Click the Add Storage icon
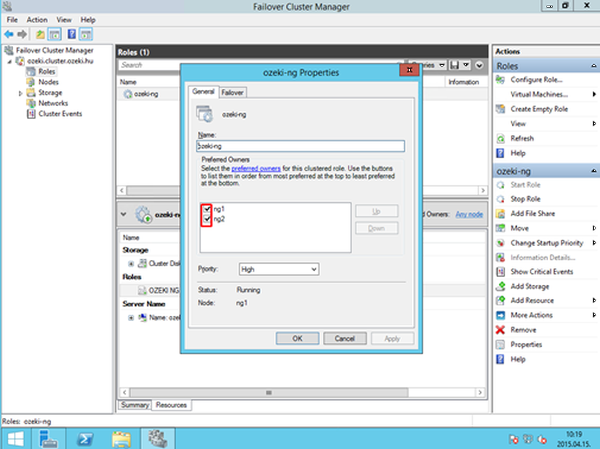The width and height of the screenshot is (600, 449). [500, 286]
